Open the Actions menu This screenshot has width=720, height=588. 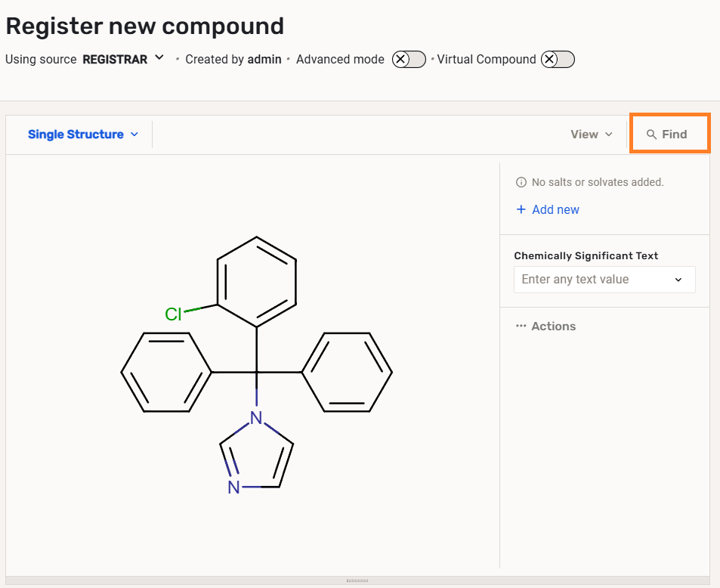[x=553, y=326]
